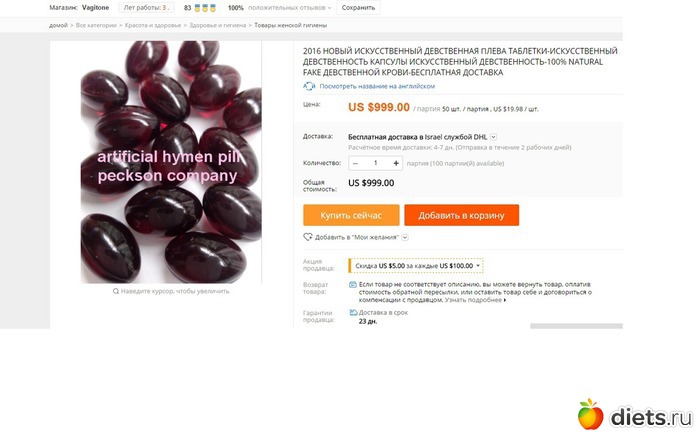Click the translate icon beside English title link
Image resolution: width=700 pixels, height=438 pixels.
point(309,86)
